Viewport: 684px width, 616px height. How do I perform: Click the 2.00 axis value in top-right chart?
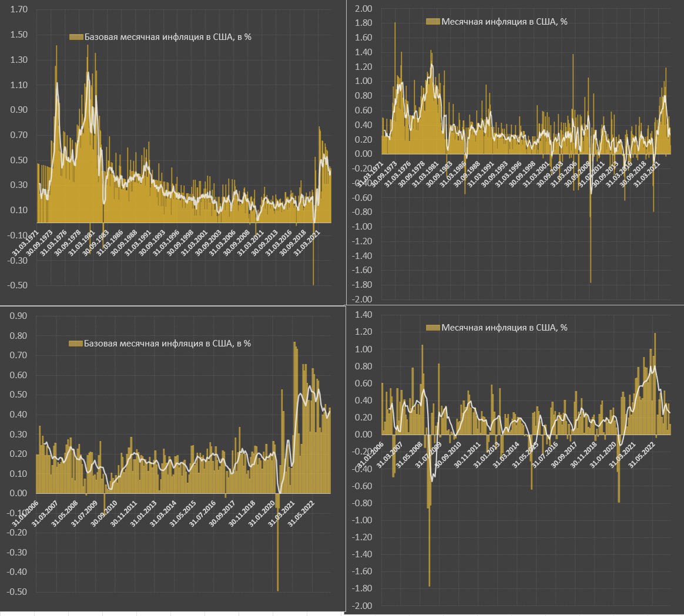363,9
